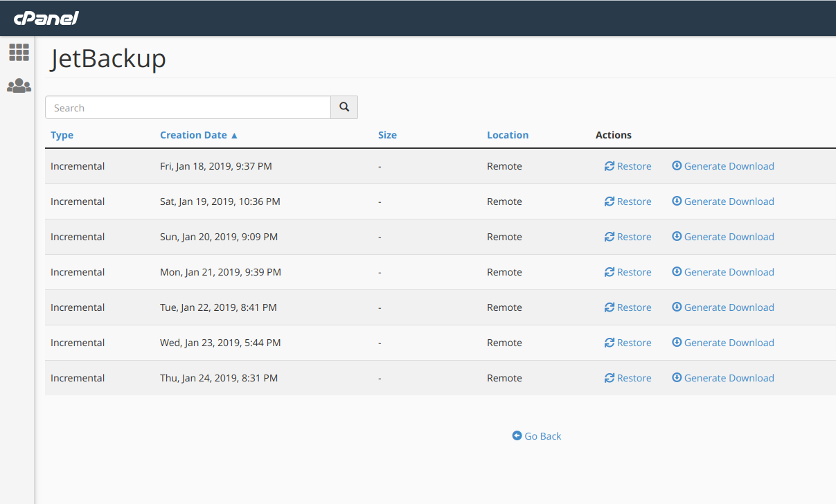Open the User Manager people icon

19,86
